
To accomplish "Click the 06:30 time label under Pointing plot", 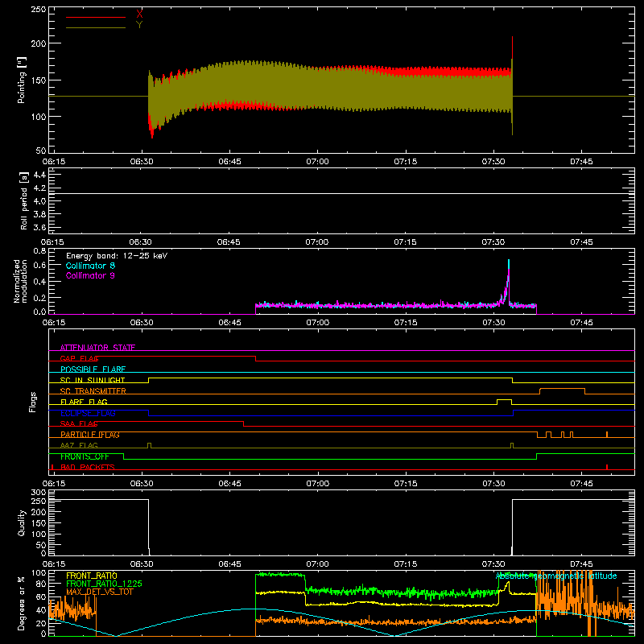I will [x=142, y=162].
